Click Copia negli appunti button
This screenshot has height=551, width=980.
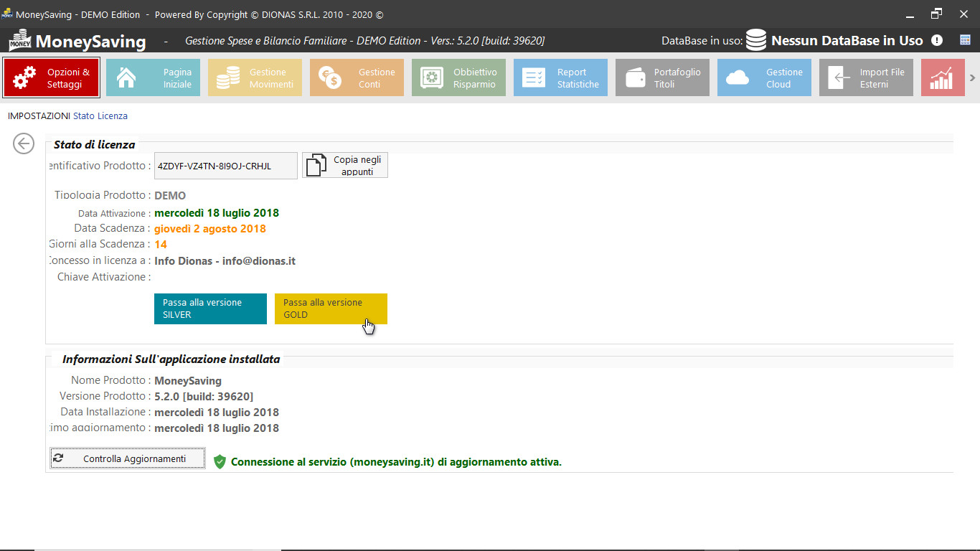point(345,165)
